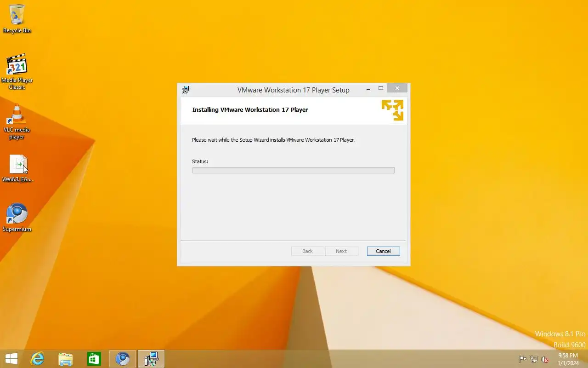Viewport: 588px width, 368px height.
Task: Switch to the VMware installer taskbar button
Action: [x=151, y=359]
